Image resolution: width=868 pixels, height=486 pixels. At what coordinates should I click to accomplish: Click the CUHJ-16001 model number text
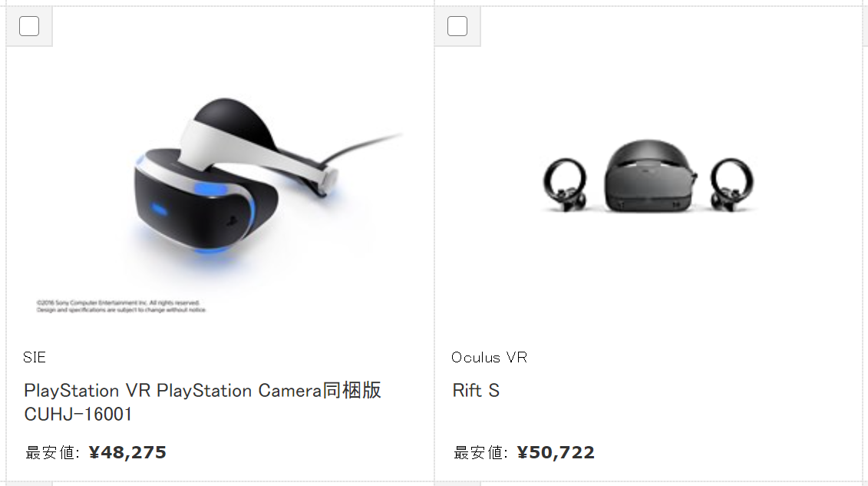[x=78, y=415]
